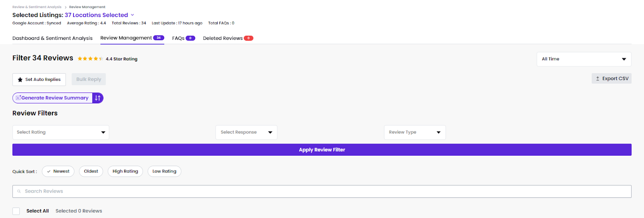
Task: Sort reviews by Oldest
Action: coord(91,171)
